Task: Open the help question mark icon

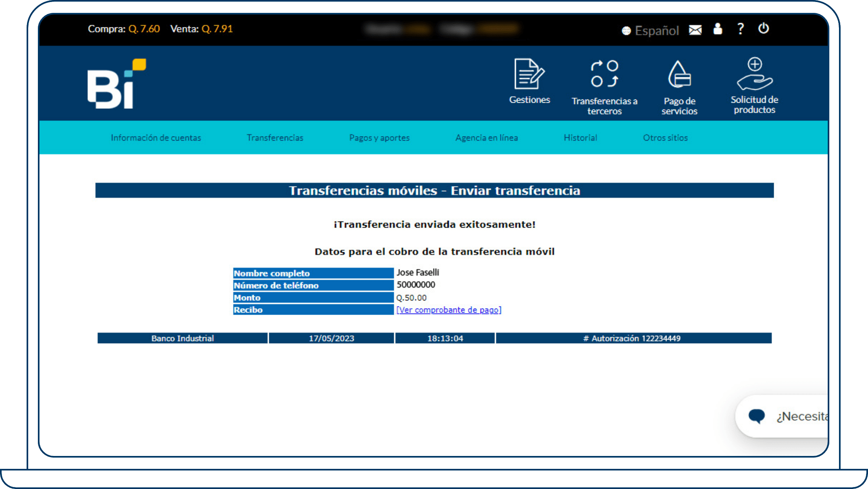Action: coord(740,29)
